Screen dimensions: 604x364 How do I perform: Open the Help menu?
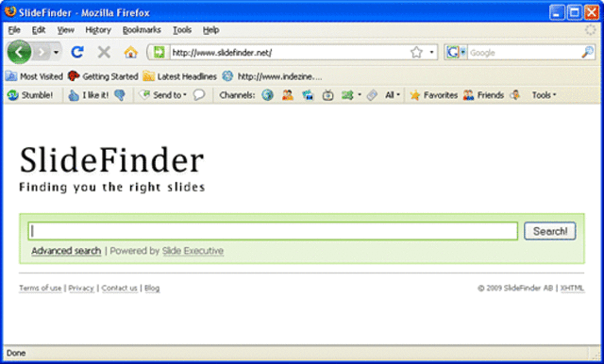pos(211,29)
